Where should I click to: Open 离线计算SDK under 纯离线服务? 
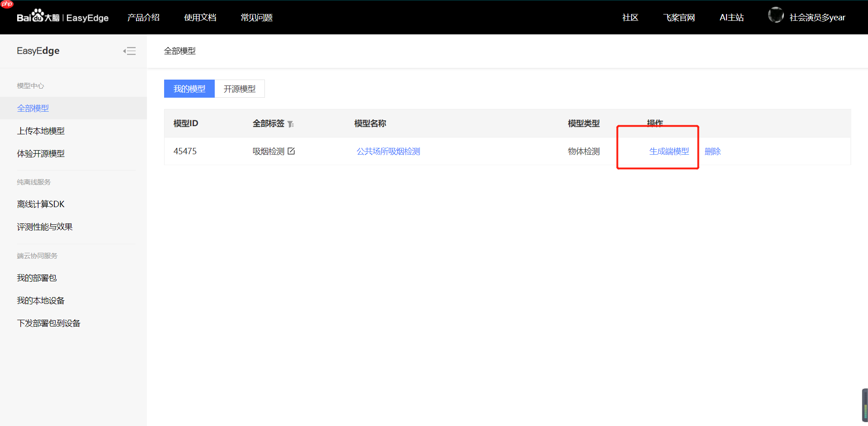[x=41, y=204]
